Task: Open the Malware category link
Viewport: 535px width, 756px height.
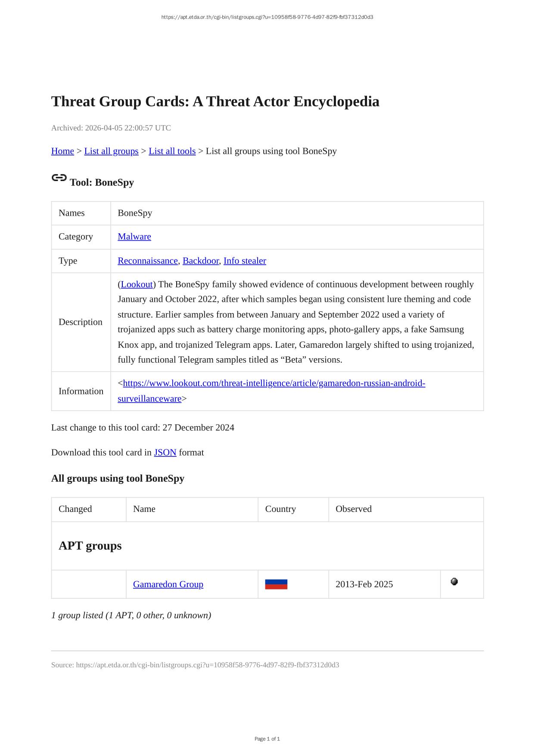Action: pyautogui.click(x=134, y=237)
